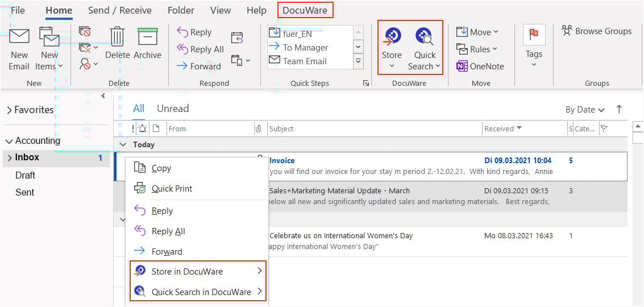
Task: Click the DocuWare Store icon in ribbon
Action: click(391, 37)
